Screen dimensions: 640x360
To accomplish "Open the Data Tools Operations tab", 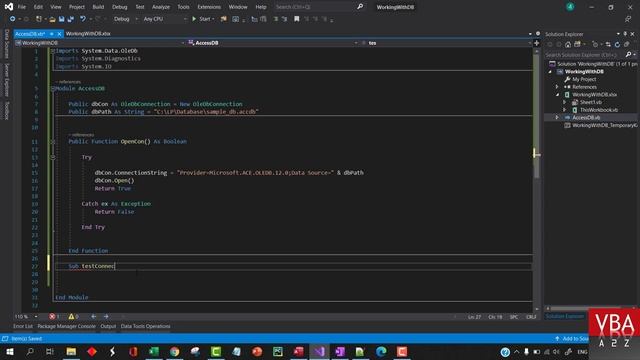I will (x=145, y=326).
